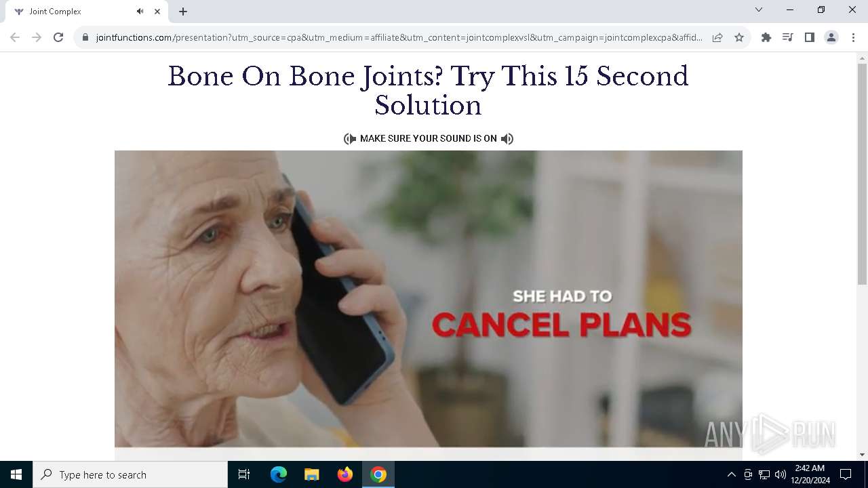Viewport: 868px width, 488px height.
Task: Go back using the browser back arrow
Action: [x=15, y=37]
